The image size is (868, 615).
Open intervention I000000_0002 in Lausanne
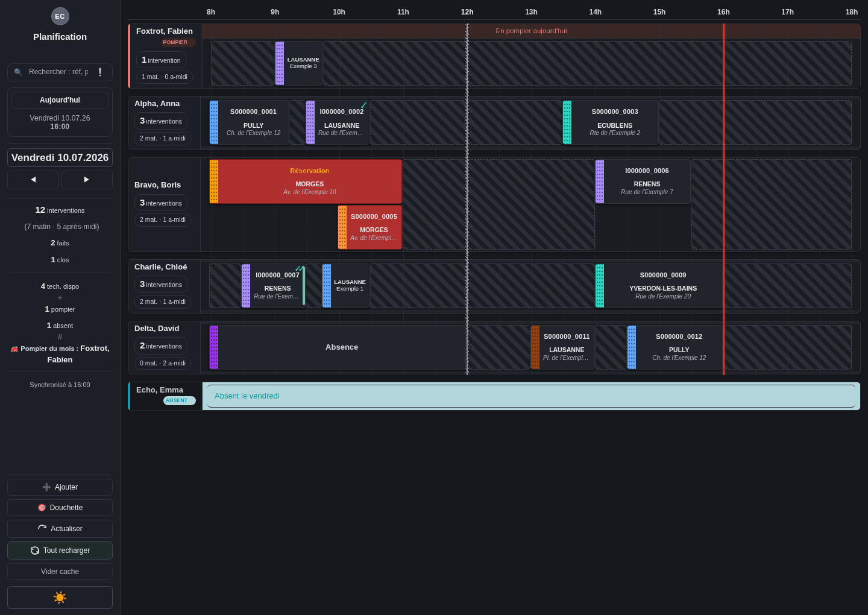(338, 122)
